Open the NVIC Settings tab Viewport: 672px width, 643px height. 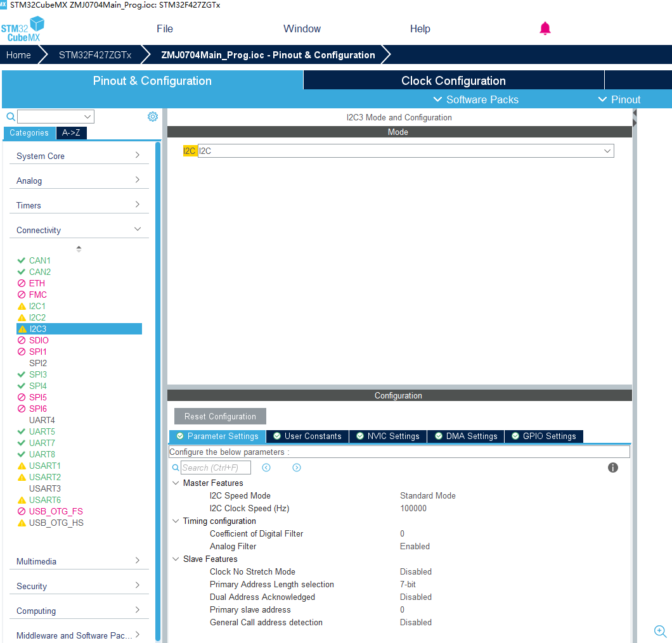tap(388, 436)
